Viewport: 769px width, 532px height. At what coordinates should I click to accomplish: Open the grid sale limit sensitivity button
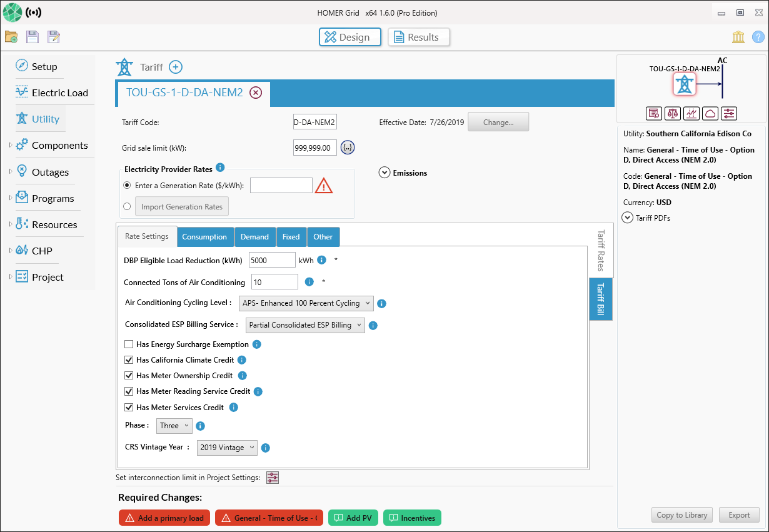(348, 148)
